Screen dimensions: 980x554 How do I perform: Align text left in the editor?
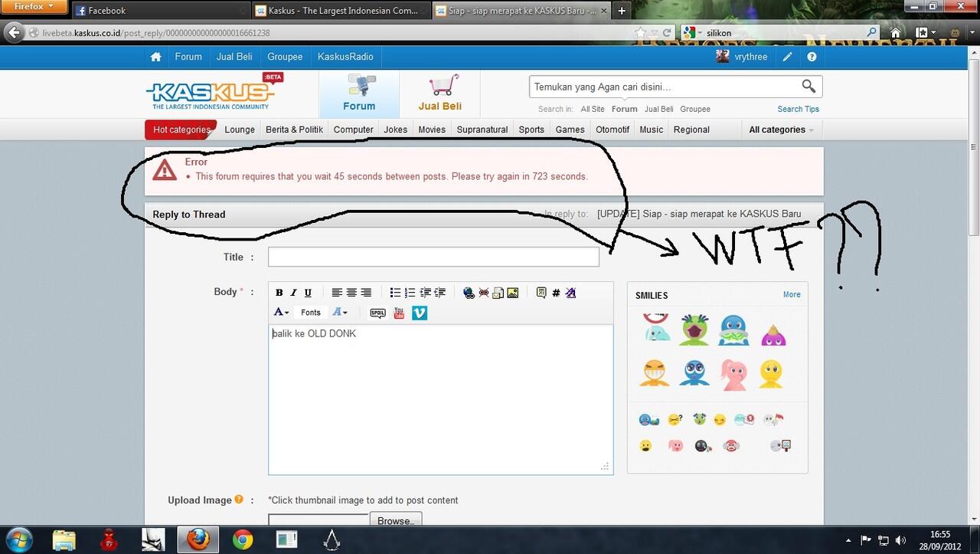pos(337,293)
